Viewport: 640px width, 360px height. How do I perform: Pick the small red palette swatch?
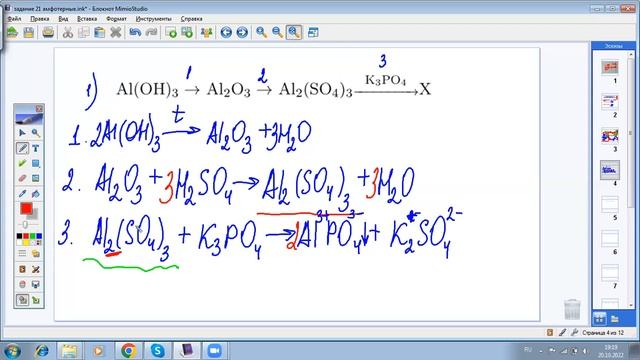click(26, 236)
